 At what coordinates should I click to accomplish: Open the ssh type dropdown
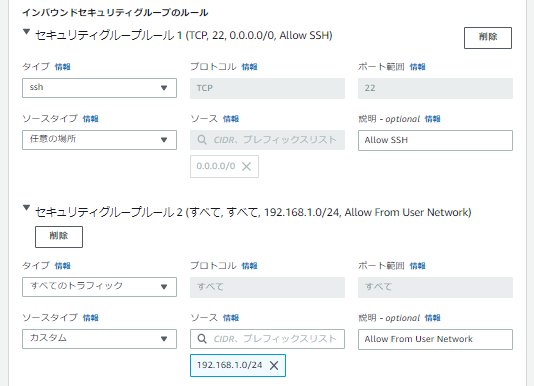tap(99, 88)
